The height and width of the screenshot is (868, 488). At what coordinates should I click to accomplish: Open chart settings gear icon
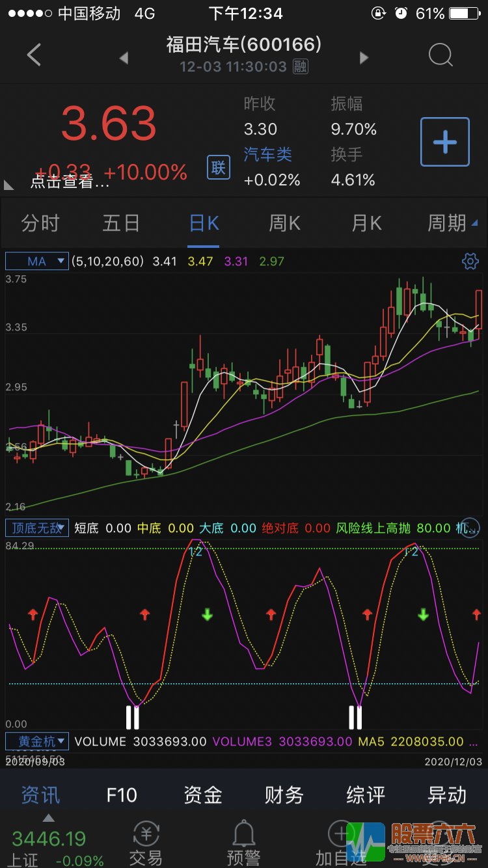coord(470,261)
